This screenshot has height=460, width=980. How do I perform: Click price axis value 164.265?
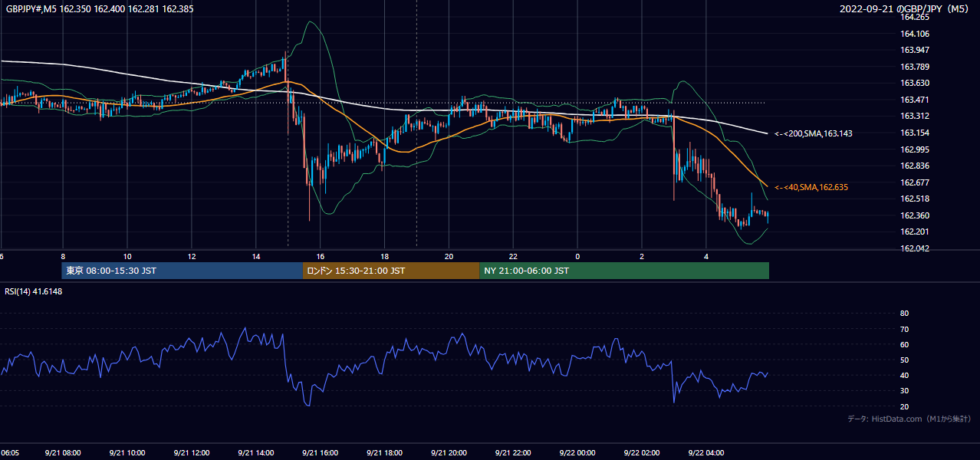pyautogui.click(x=915, y=17)
